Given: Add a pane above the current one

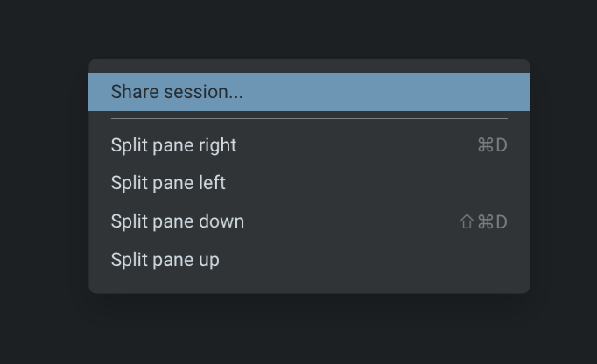Looking at the screenshot, I should (x=165, y=260).
